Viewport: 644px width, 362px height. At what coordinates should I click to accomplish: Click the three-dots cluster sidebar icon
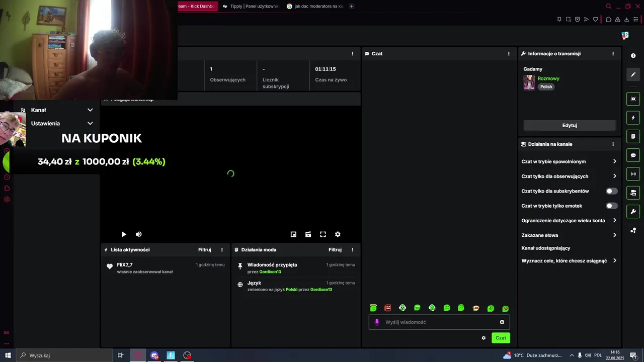633,230
